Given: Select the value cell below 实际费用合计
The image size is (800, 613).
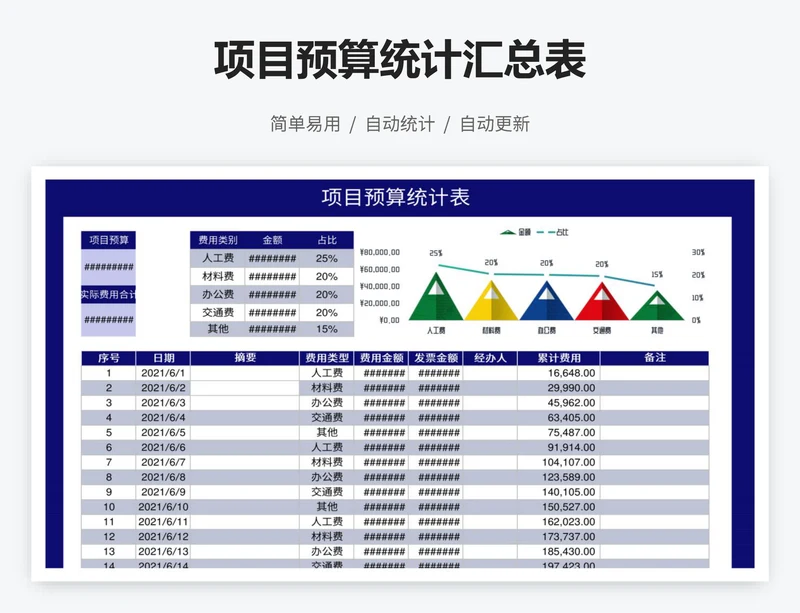Looking at the screenshot, I should pos(108,320).
